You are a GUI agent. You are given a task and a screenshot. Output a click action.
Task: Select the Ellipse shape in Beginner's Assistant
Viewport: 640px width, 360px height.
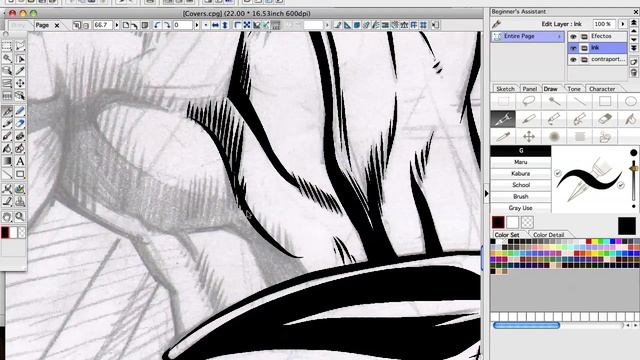[631, 101]
